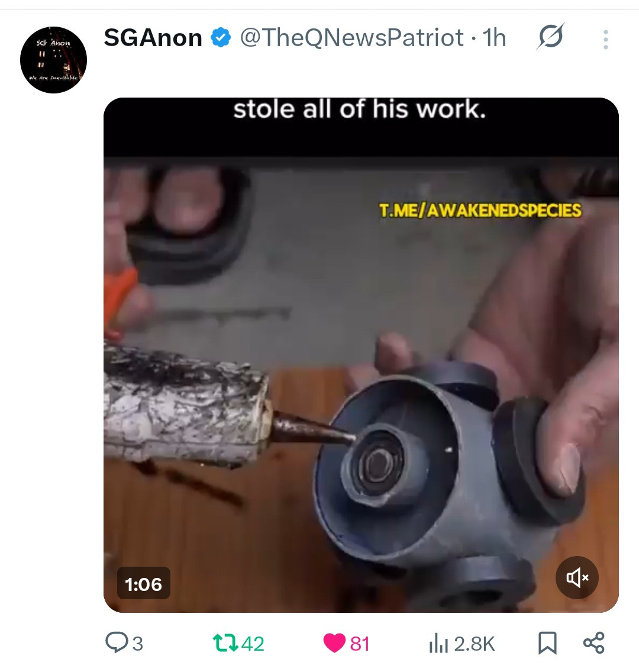Image resolution: width=639 pixels, height=672 pixels.
Task: Share the post via share icon
Action: (594, 643)
